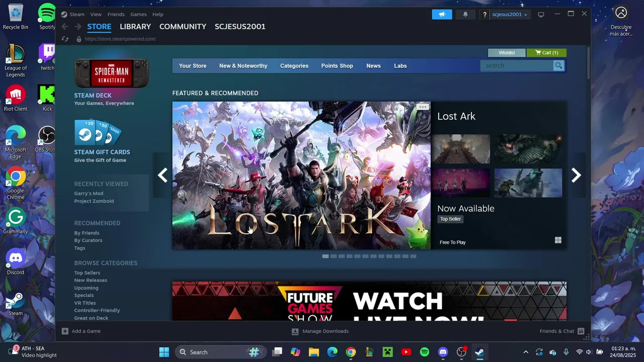Open Windows Start menu
The image size is (644, 362).
coord(164,352)
